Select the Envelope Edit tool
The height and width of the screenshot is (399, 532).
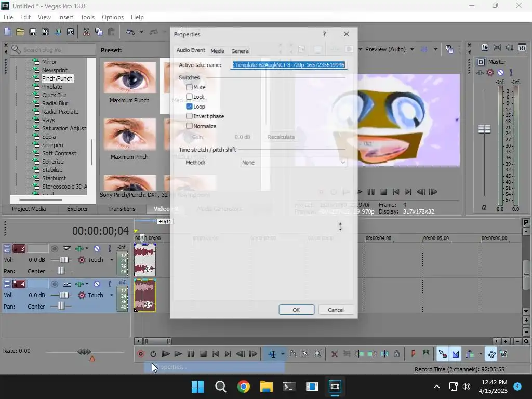click(293, 354)
